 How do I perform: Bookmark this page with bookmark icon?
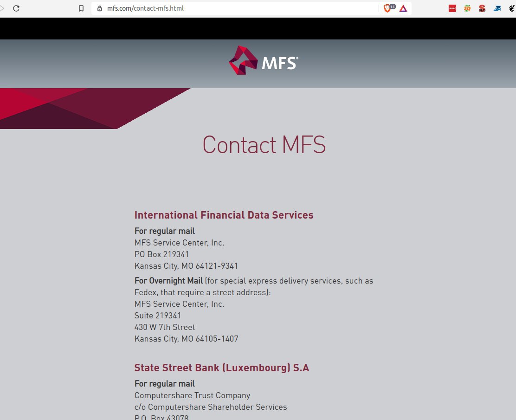[81, 8]
